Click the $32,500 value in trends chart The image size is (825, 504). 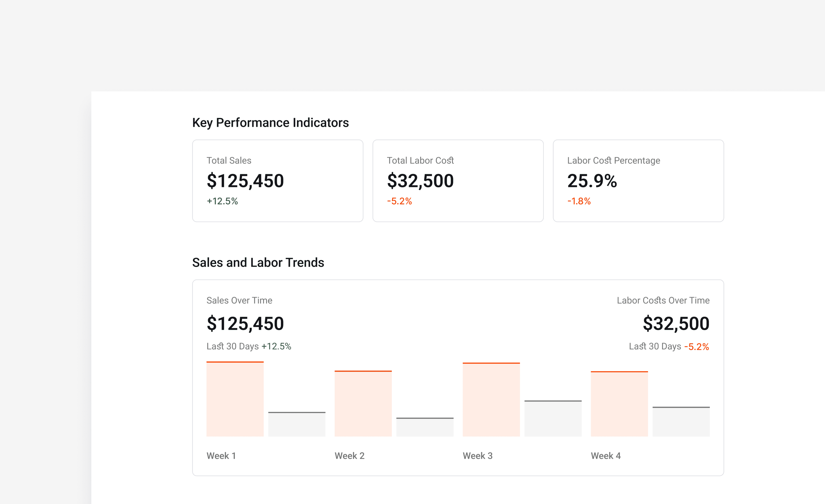[676, 323]
